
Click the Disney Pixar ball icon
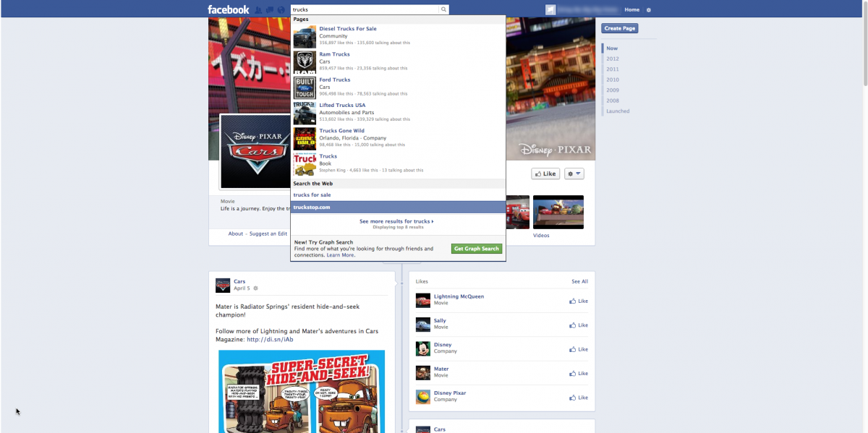[x=423, y=397]
